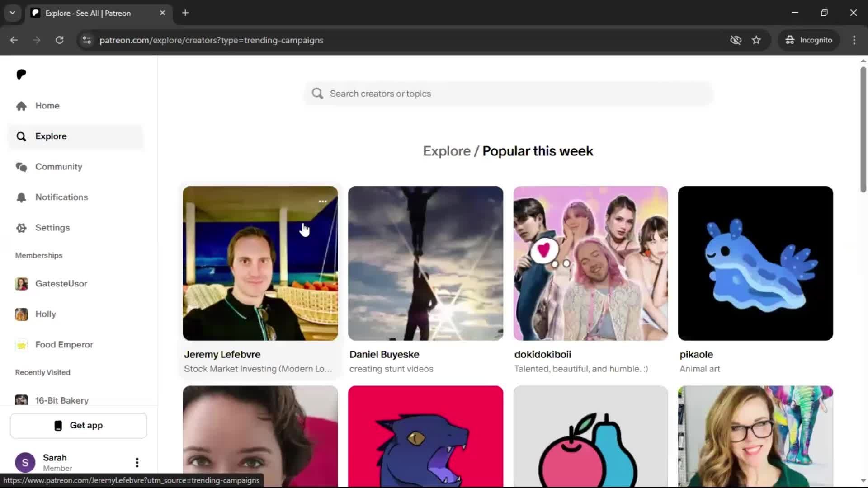
Task: Select the Explore See All Patreon tab
Action: (x=98, y=13)
